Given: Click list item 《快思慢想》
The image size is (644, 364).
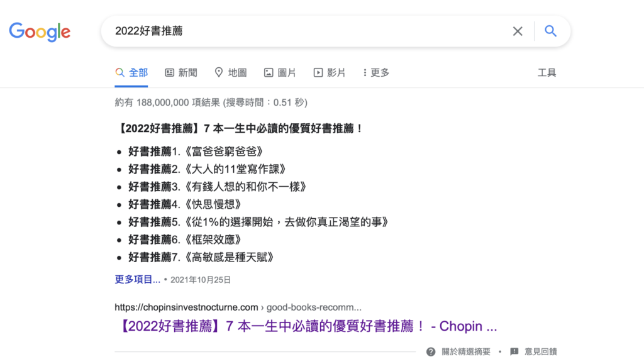Looking at the screenshot, I should click(x=185, y=204).
